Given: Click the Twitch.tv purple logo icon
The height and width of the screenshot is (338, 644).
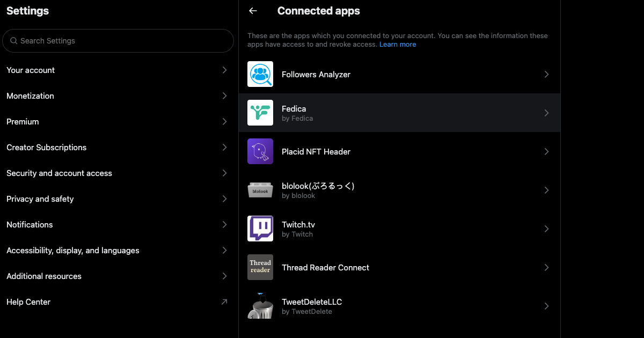Looking at the screenshot, I should coord(260,229).
